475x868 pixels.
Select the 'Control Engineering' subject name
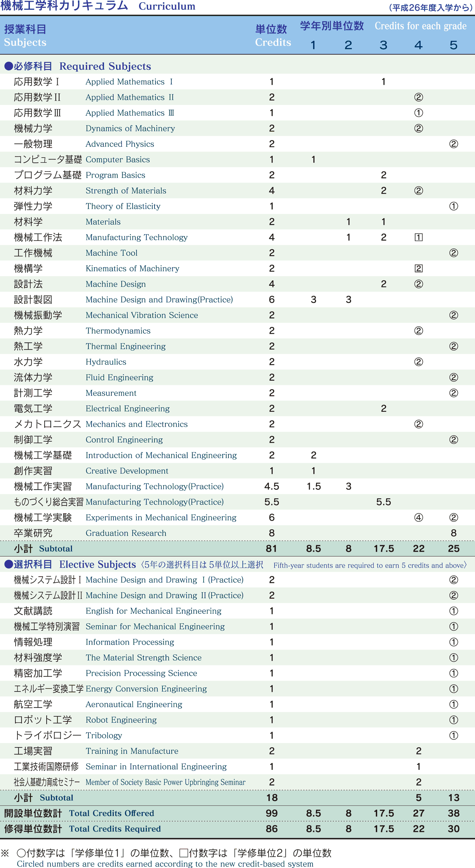pyautogui.click(x=124, y=440)
